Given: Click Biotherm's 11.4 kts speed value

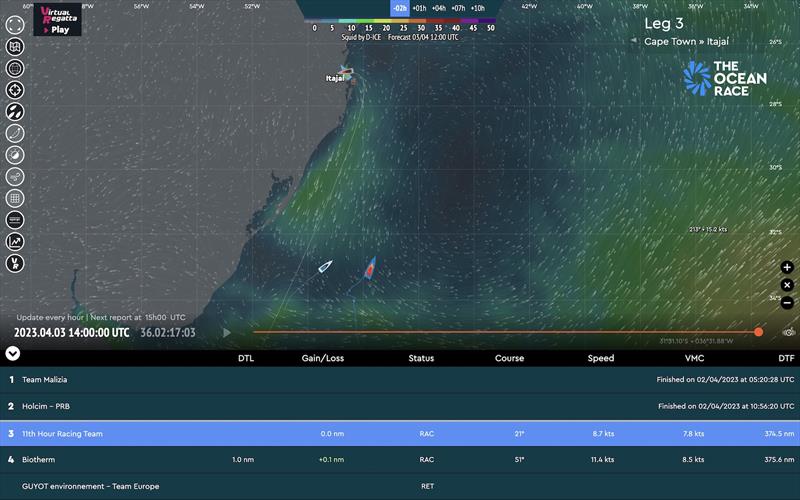Looking at the screenshot, I should coord(603,460).
